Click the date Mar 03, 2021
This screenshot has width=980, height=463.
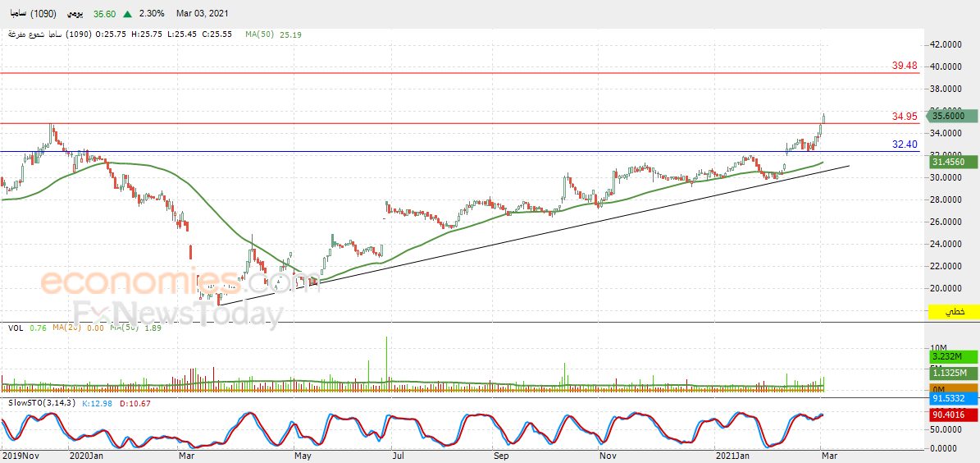[x=202, y=13]
